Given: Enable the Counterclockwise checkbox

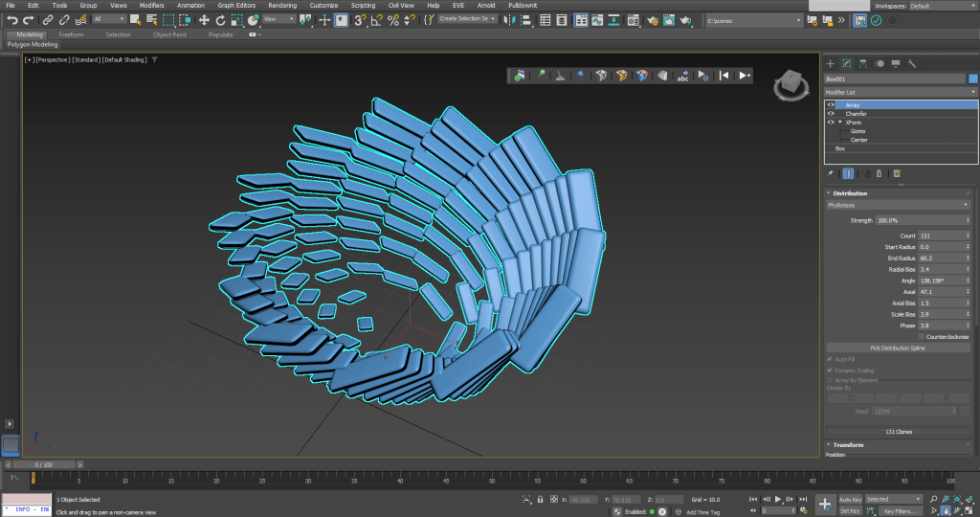Looking at the screenshot, I should point(921,337).
